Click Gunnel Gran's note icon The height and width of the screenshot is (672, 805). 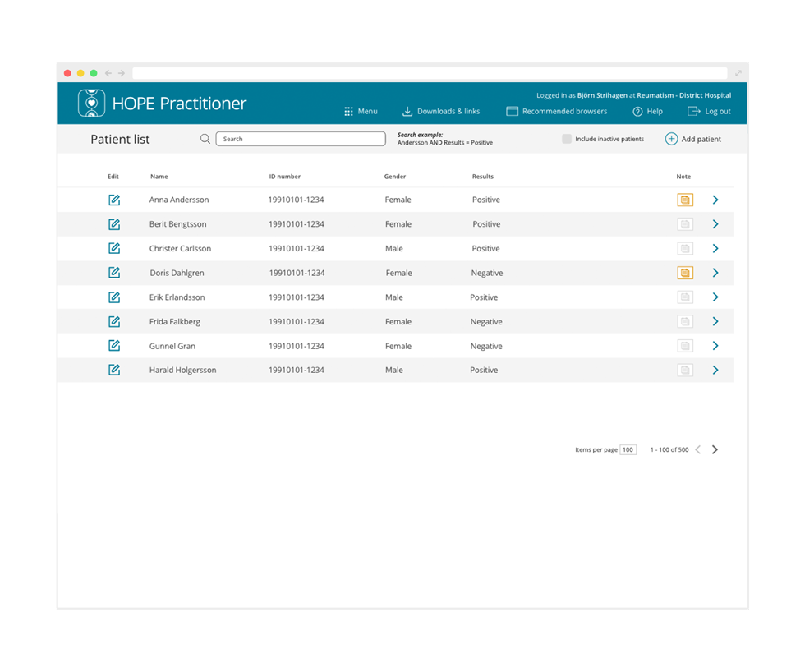tap(685, 346)
